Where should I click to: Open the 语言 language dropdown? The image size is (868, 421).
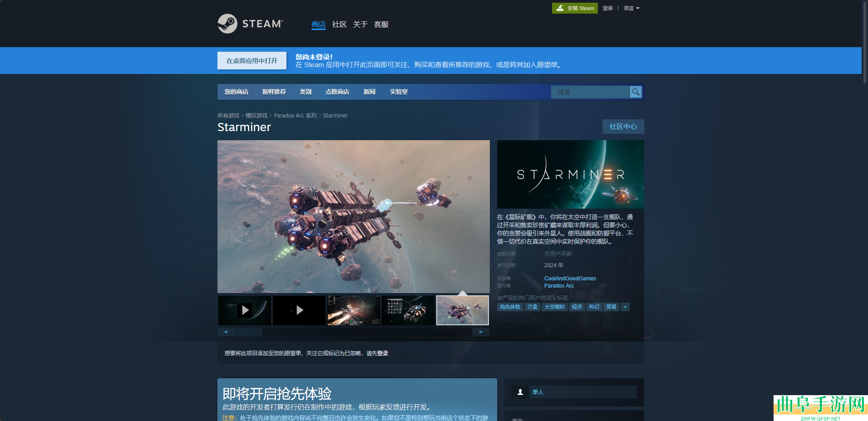coord(631,8)
